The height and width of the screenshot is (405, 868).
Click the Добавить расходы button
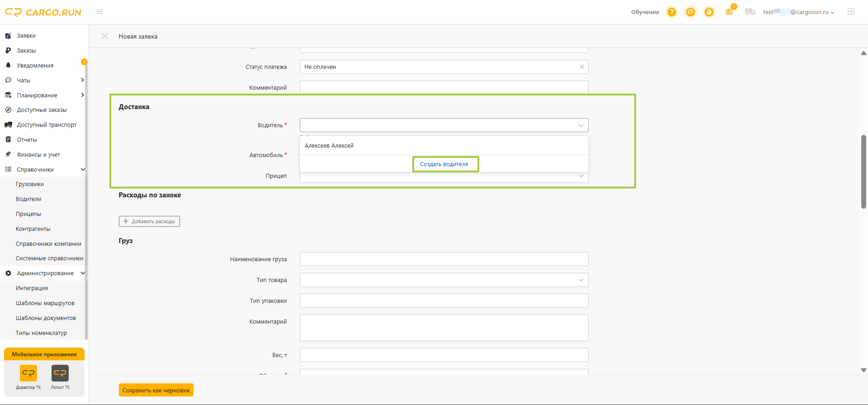(149, 221)
